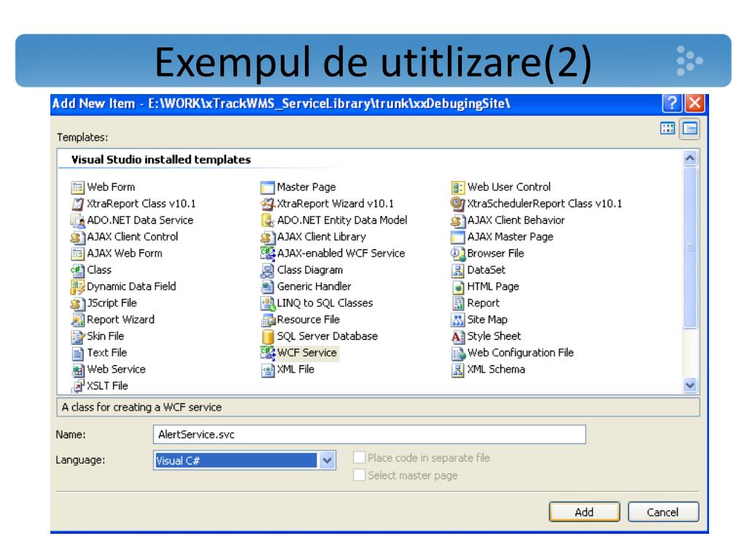Image resolution: width=747 pixels, height=560 pixels.
Task: Choose the Text File icon
Action: 77,354
